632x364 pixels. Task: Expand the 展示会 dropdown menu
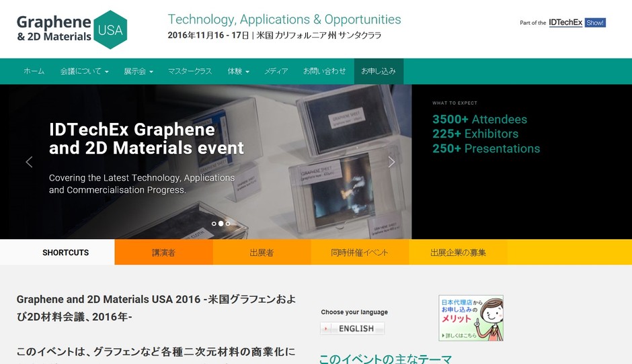click(139, 71)
